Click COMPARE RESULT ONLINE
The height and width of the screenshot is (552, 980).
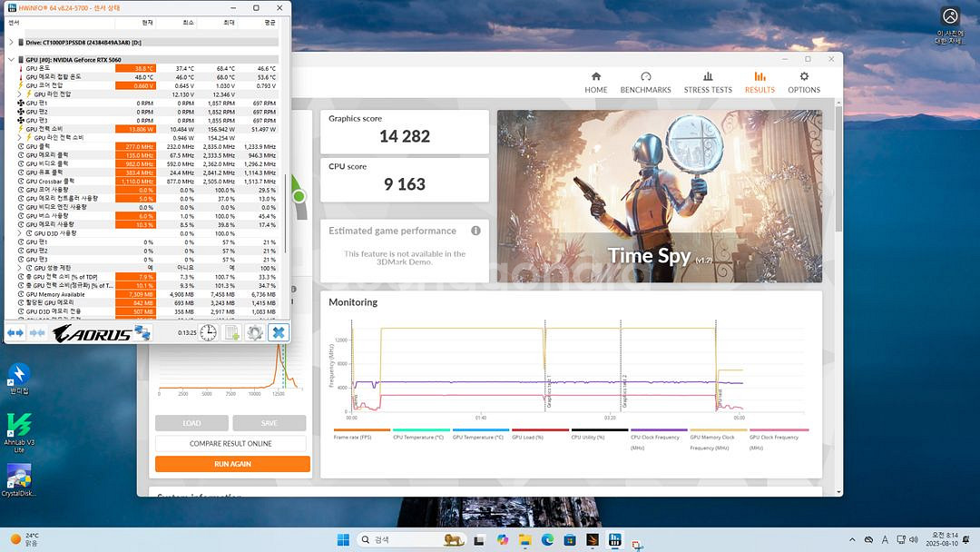coord(230,444)
